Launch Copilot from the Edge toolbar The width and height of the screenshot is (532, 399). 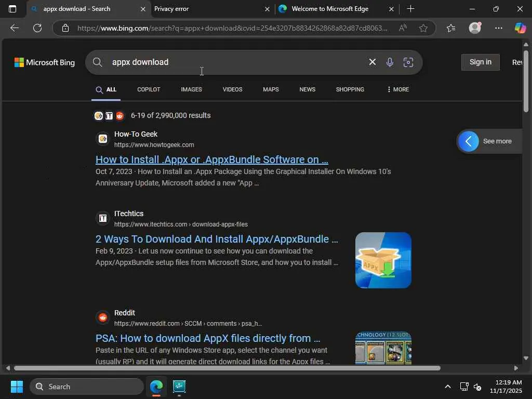[520, 28]
